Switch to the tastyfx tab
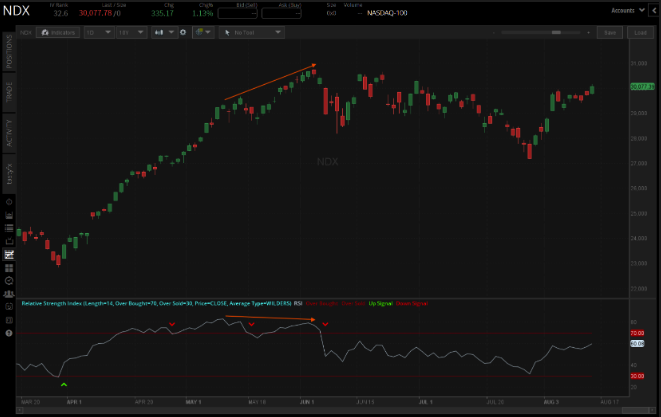Viewport: 661px width, 417px height. click(9, 174)
